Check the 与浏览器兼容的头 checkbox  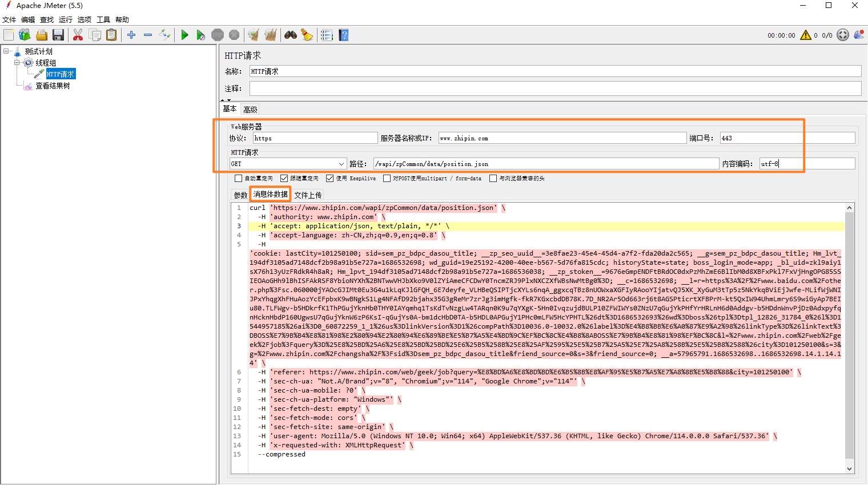click(493, 179)
